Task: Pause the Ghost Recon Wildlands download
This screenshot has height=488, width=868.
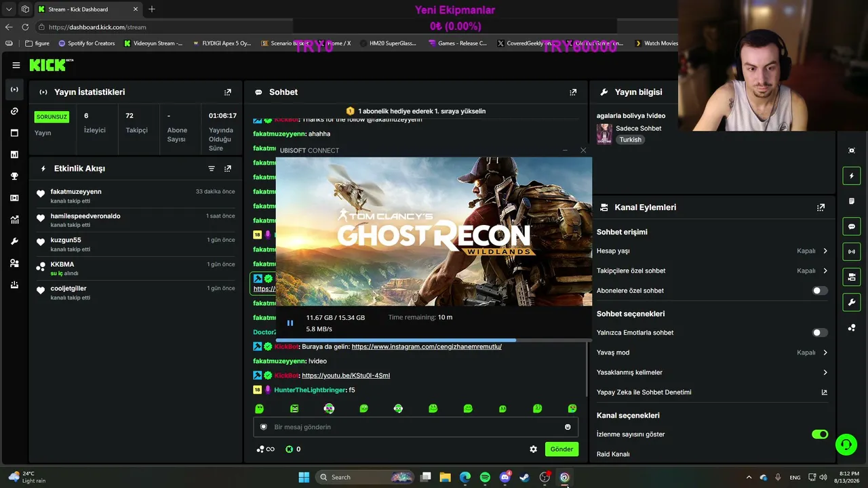Action: [x=290, y=323]
